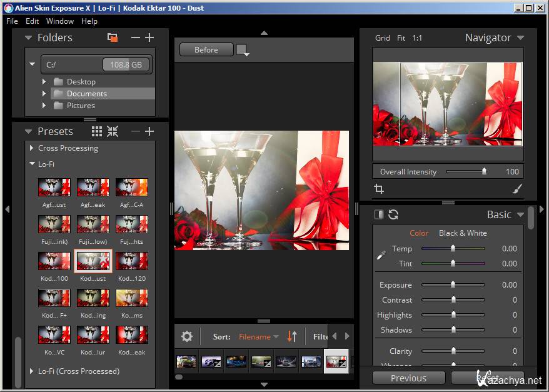This screenshot has width=549, height=392.
Task: Expand the Cross Processing preset category
Action: point(32,148)
